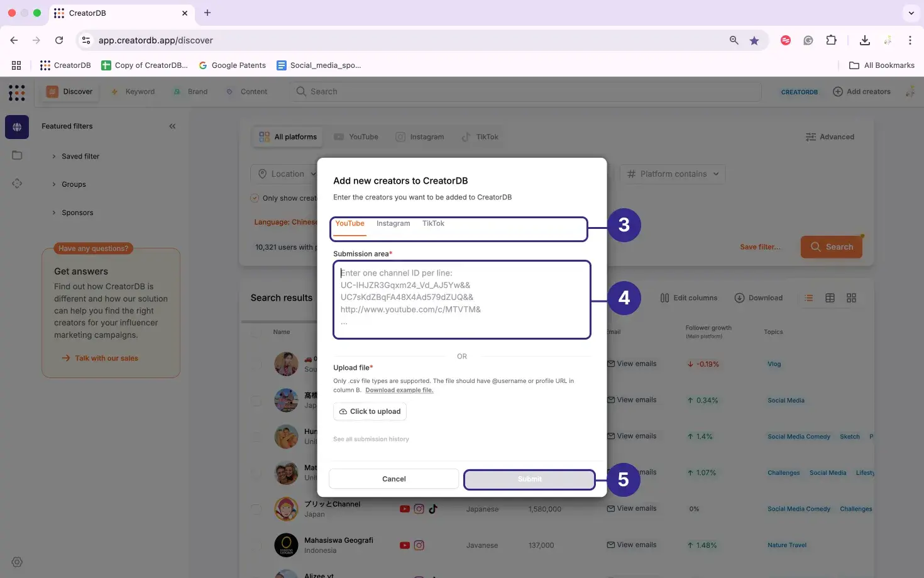The image size is (924, 578).
Task: Open the globe discover icon in sidebar
Action: (17, 127)
